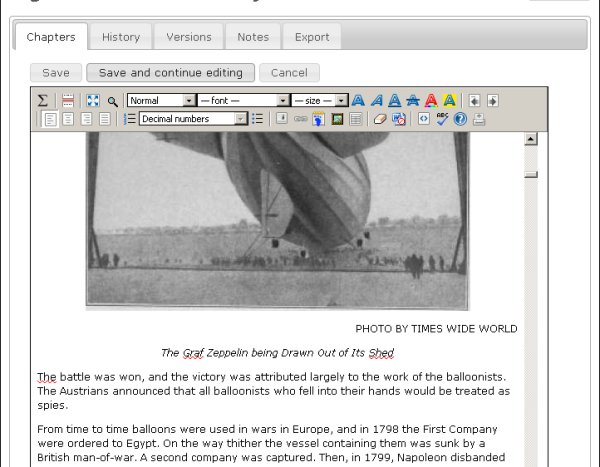600x467 pixels.
Task: Open the HTML source view icon
Action: click(x=423, y=119)
